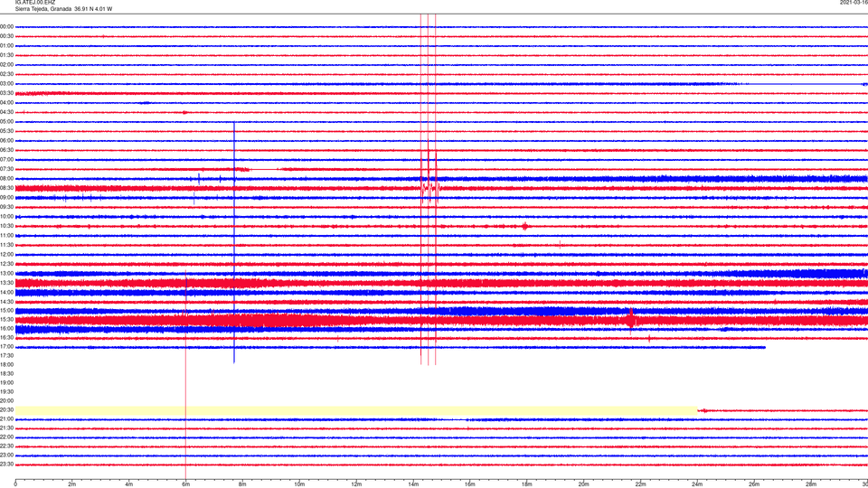The image size is (868, 488).
Task: Click the 10m tick label on the axis
Action: tap(299, 484)
